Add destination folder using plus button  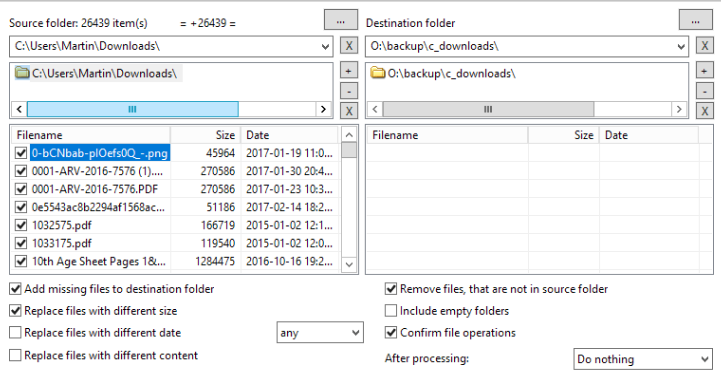[704, 71]
